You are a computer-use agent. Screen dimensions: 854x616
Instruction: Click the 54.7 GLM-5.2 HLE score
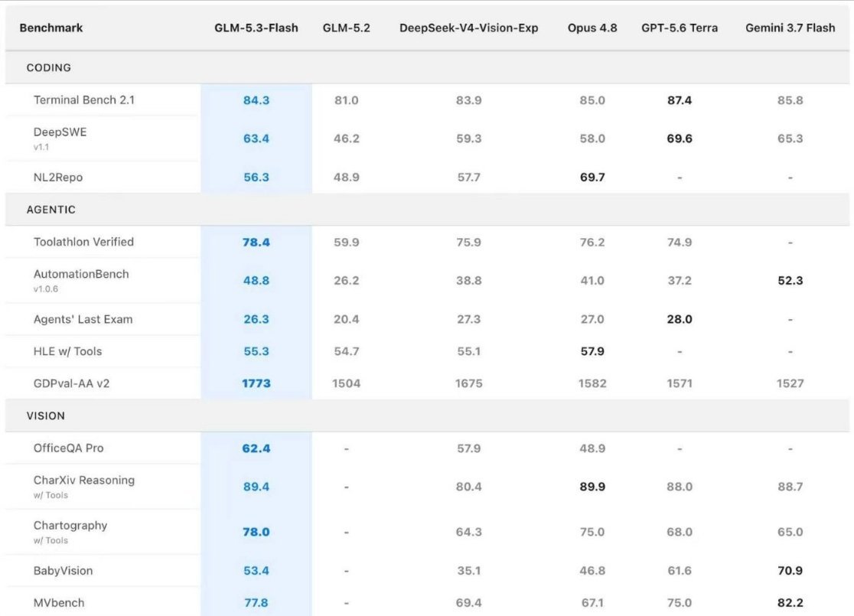click(347, 351)
